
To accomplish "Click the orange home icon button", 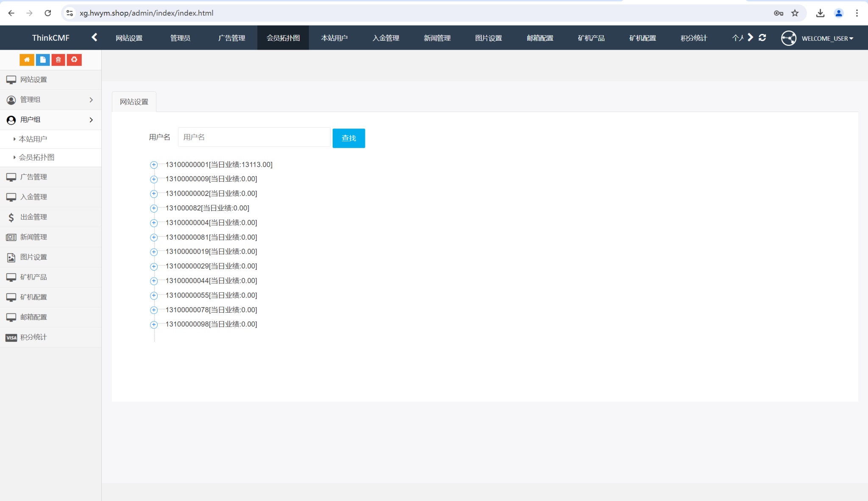I will click(x=27, y=60).
